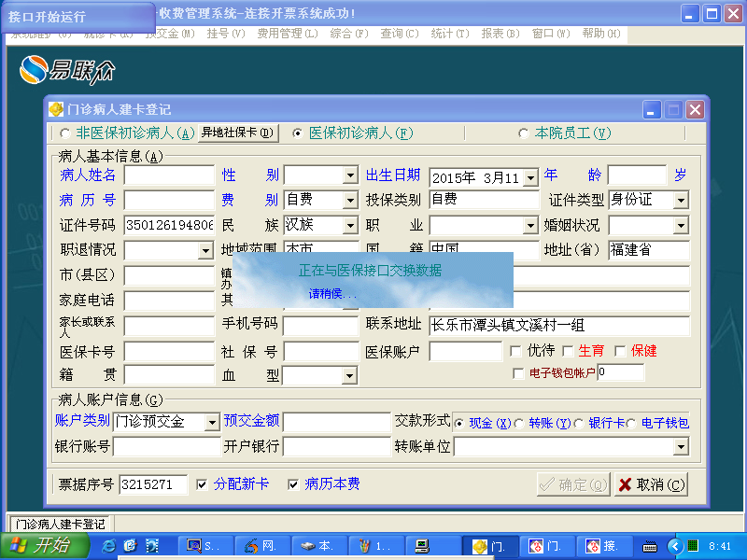Click the green system tray icon
The width and height of the screenshot is (747, 560).
tap(693, 545)
